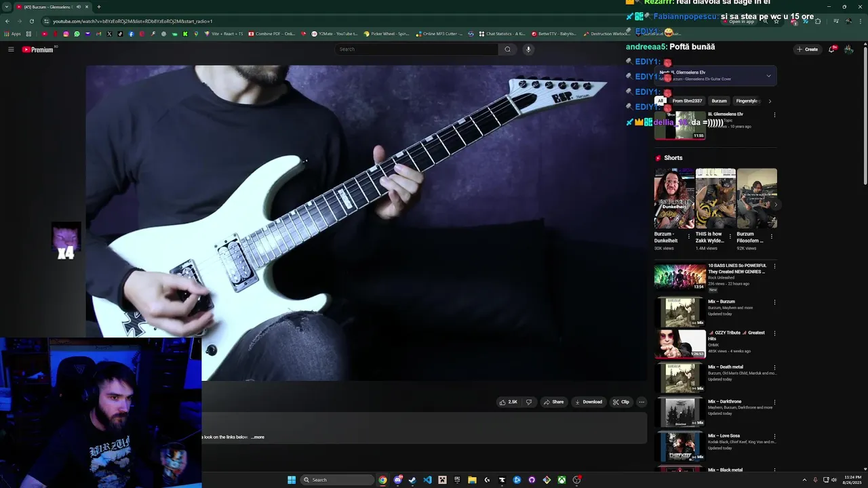The width and height of the screenshot is (868, 488).
Task: Open Vite + React + TS bookmark
Action: pos(223,34)
